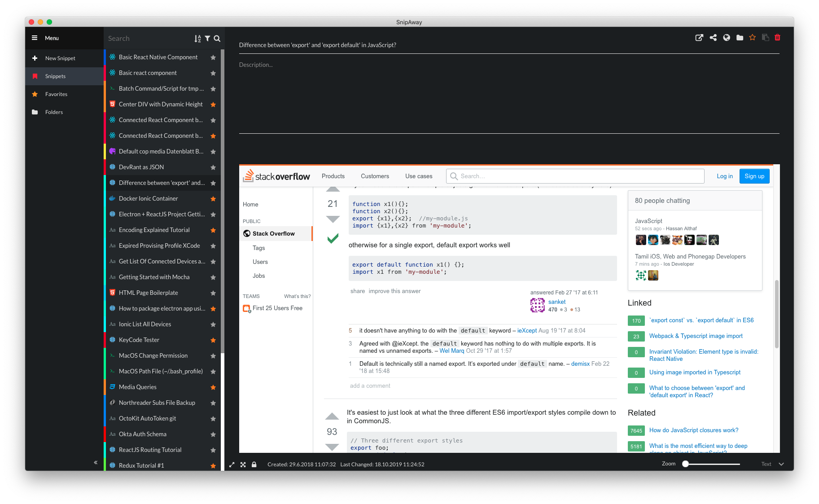
Task: Open the Default cop media Datenblatt snippet
Action: click(162, 151)
